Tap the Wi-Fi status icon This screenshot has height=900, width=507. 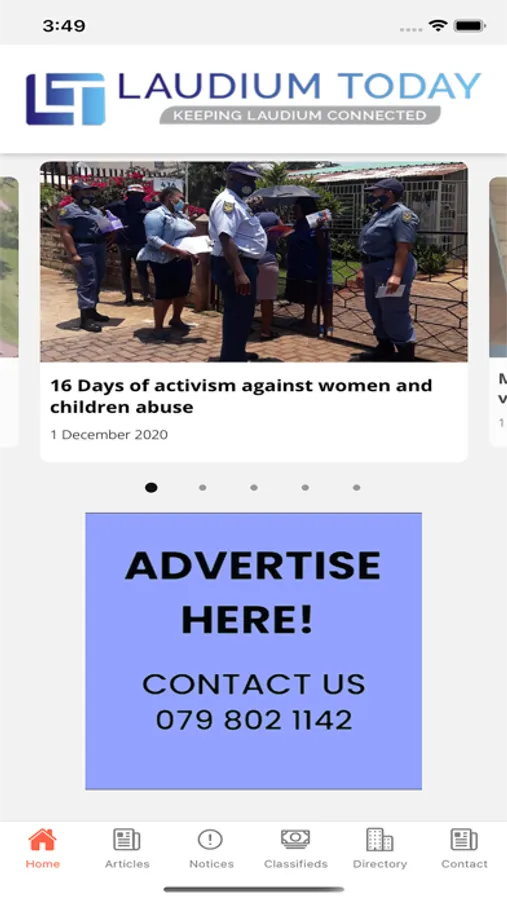tap(438, 26)
